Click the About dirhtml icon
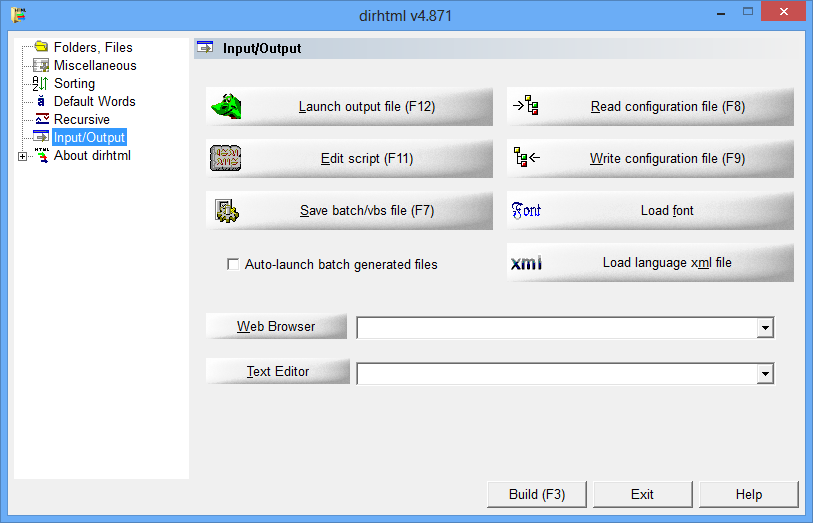The image size is (813, 523). pyautogui.click(x=42, y=155)
